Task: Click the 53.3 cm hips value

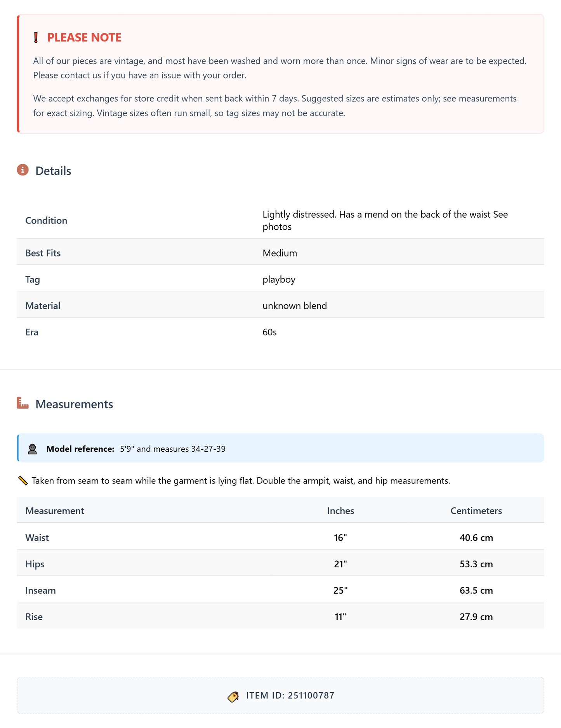Action: [x=476, y=564]
